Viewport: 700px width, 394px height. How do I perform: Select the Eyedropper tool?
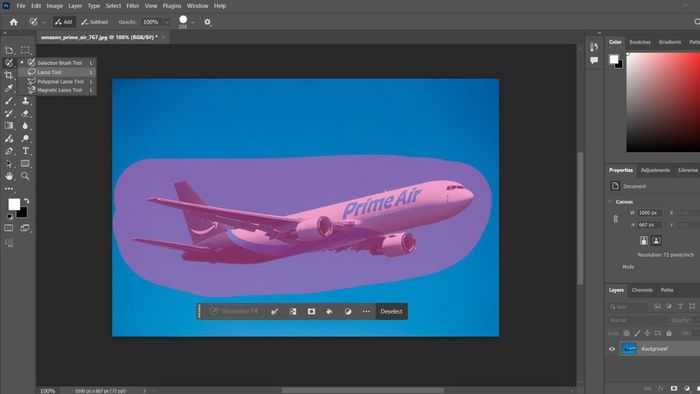coord(9,88)
